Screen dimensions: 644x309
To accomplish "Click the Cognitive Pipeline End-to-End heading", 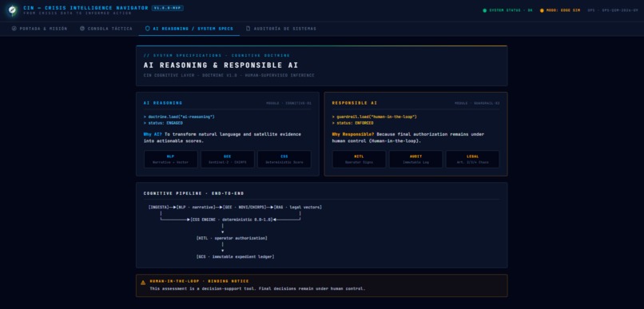I will tap(193, 193).
